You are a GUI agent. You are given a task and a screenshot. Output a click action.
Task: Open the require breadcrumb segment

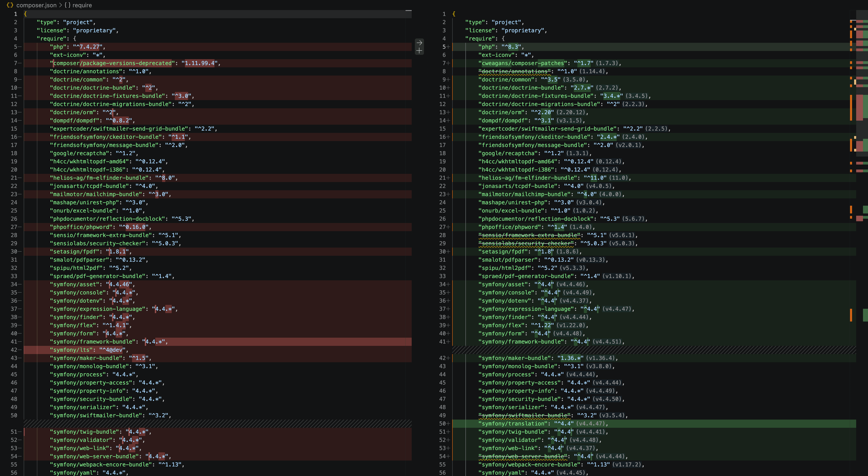click(x=82, y=5)
